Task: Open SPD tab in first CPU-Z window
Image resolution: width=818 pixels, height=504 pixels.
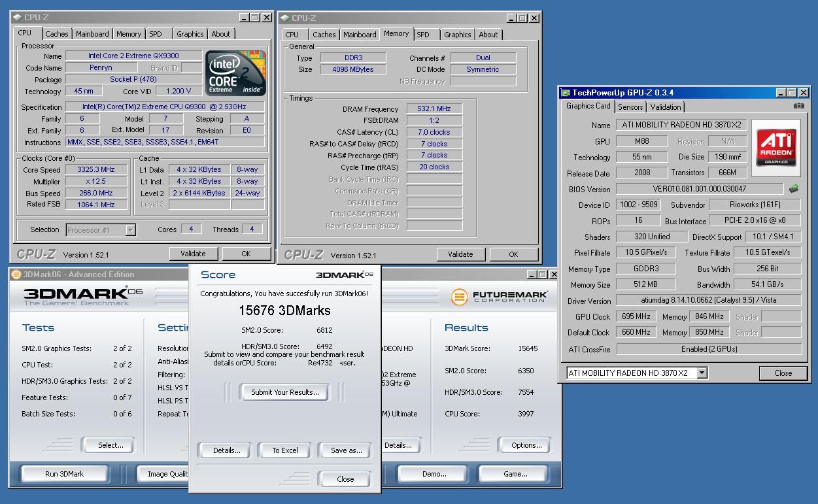Action: click(x=156, y=34)
